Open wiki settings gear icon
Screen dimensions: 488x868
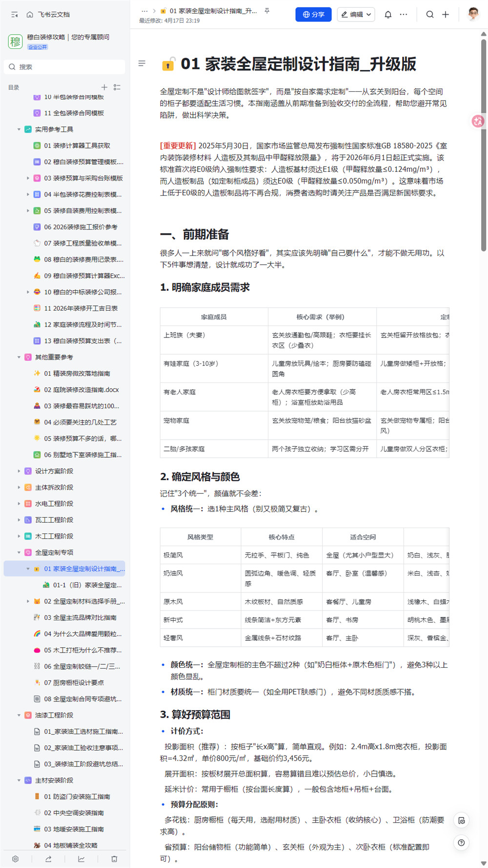click(x=16, y=859)
